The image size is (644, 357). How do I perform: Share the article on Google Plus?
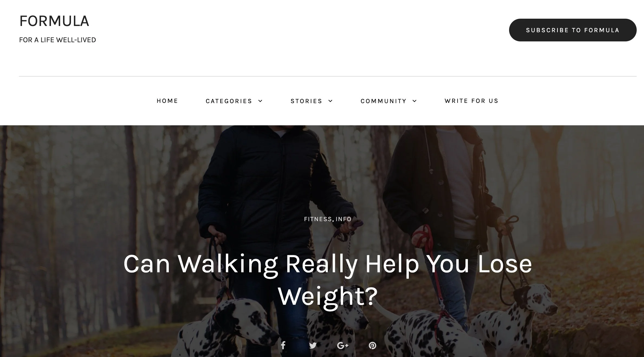(x=343, y=346)
